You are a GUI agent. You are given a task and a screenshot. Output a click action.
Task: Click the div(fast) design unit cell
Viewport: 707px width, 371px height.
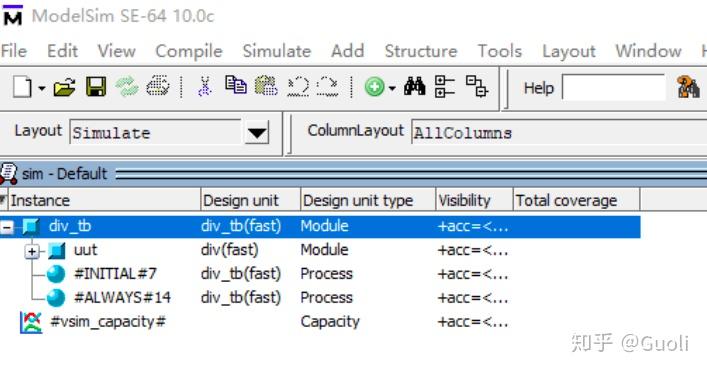tap(230, 250)
